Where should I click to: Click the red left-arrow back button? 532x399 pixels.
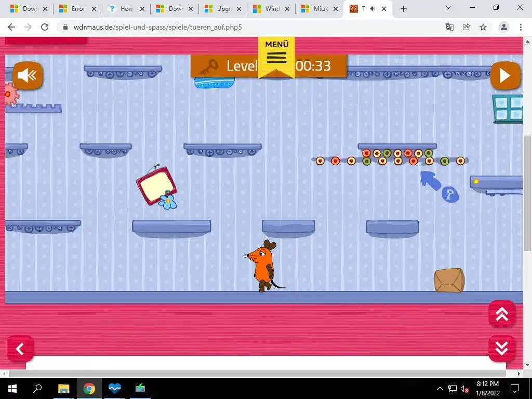click(x=20, y=349)
